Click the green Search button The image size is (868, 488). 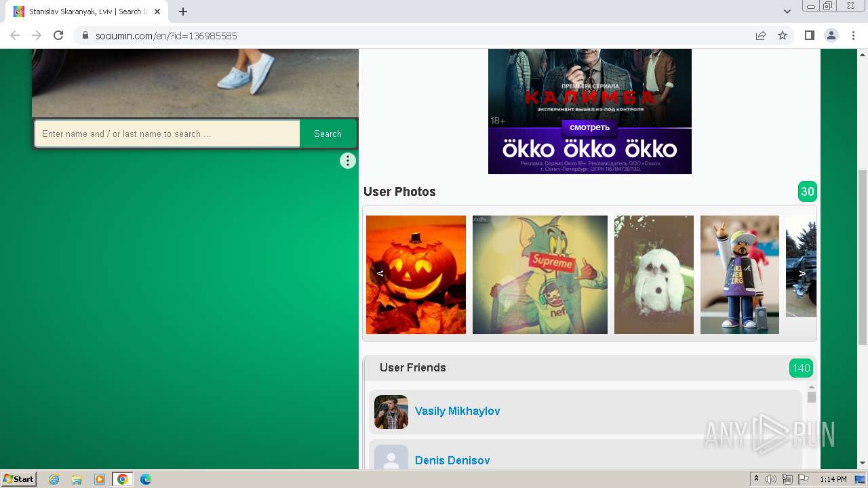coord(328,134)
